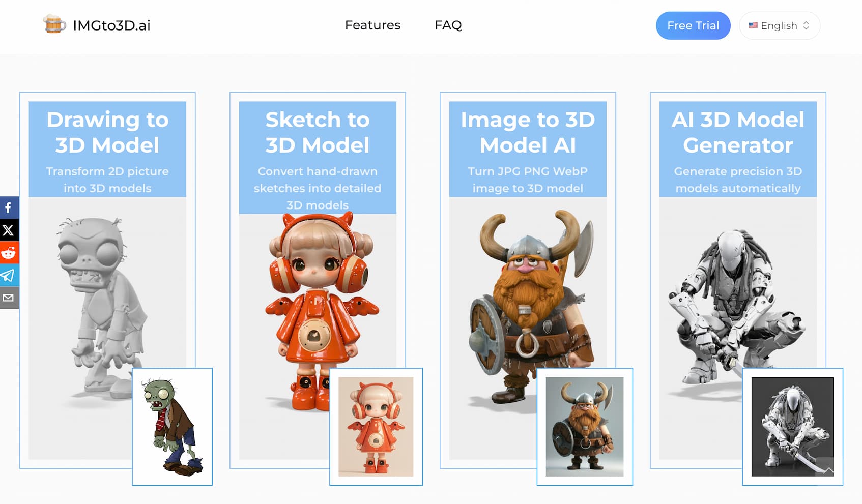Open the FAQ menu item
Viewport: 862px width, 504px height.
448,25
